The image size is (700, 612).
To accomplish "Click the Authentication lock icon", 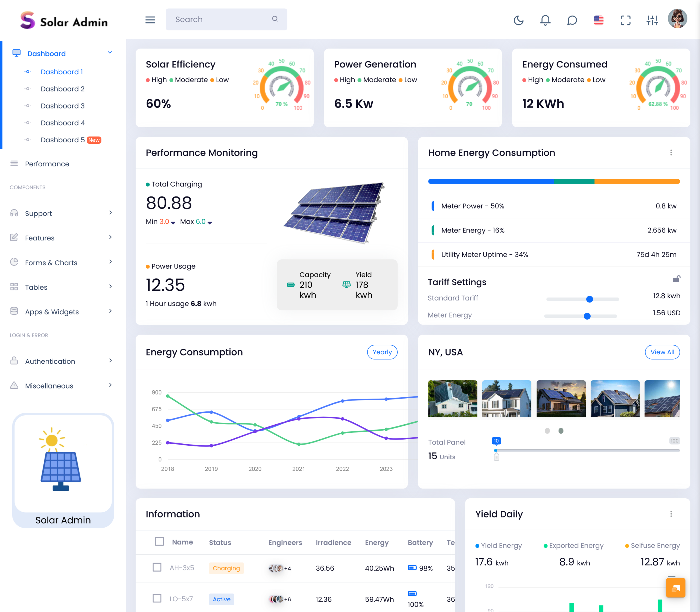I will [x=14, y=361].
